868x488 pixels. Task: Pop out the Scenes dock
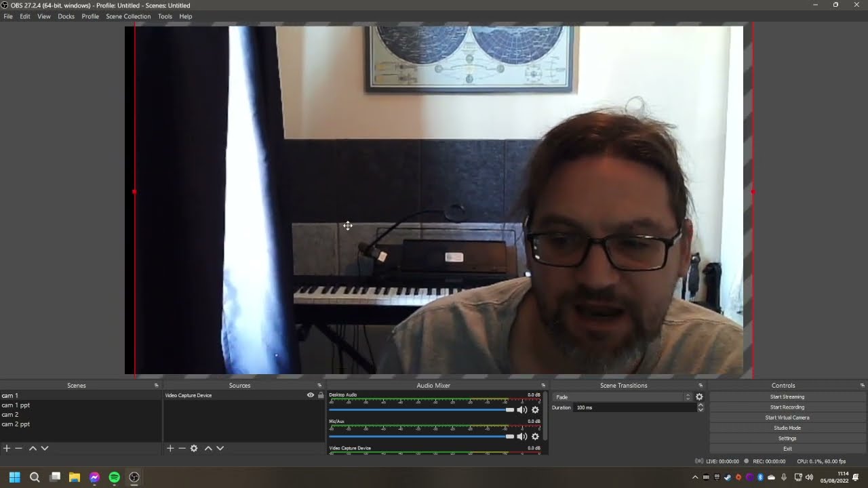[x=156, y=386]
